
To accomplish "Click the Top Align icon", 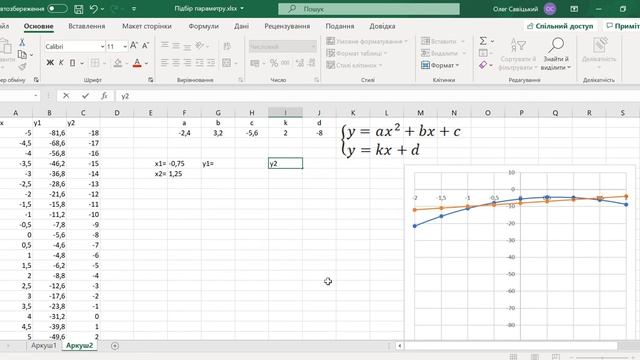I will 165,45.
